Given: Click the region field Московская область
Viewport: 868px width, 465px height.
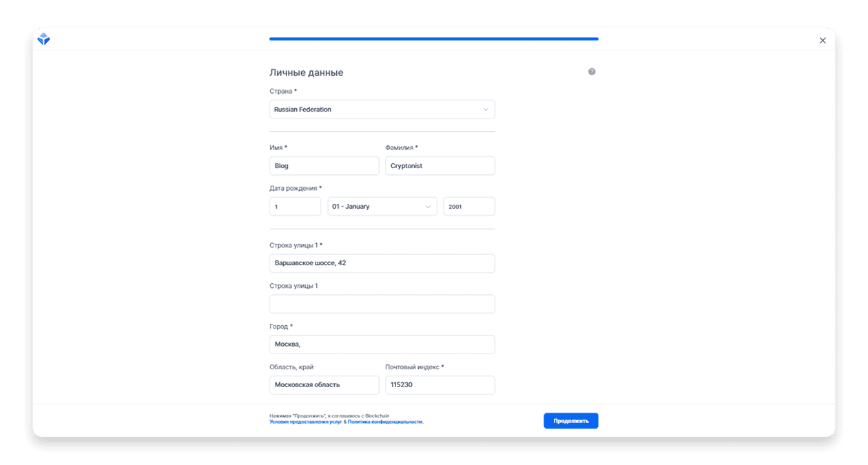Looking at the screenshot, I should (x=324, y=385).
